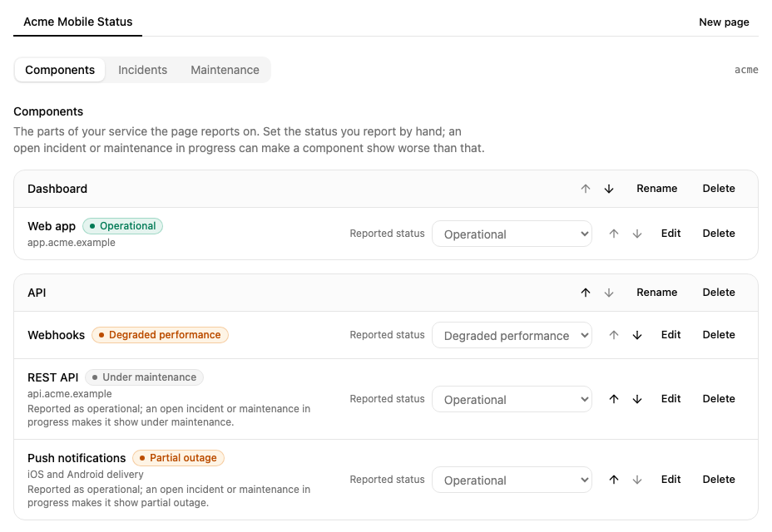Image resolution: width=772 pixels, height=532 pixels.
Task: Delete the Dashboard group
Action: click(x=719, y=189)
